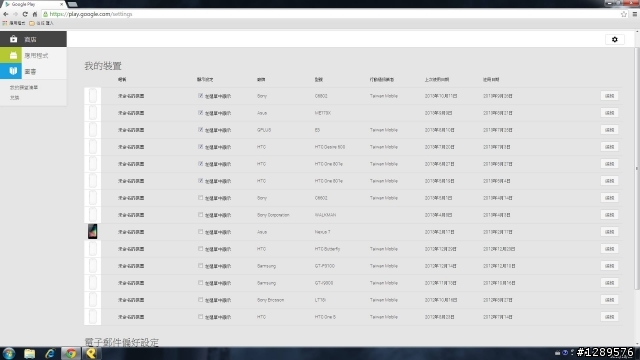Open the Google Play settings gear
The height and width of the screenshot is (360, 640).
click(x=615, y=40)
